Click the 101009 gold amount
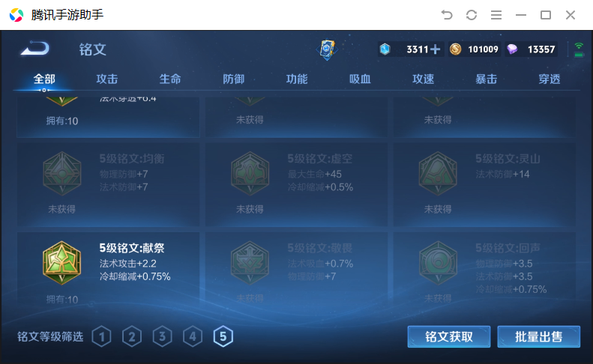The image size is (593, 364). pos(483,49)
